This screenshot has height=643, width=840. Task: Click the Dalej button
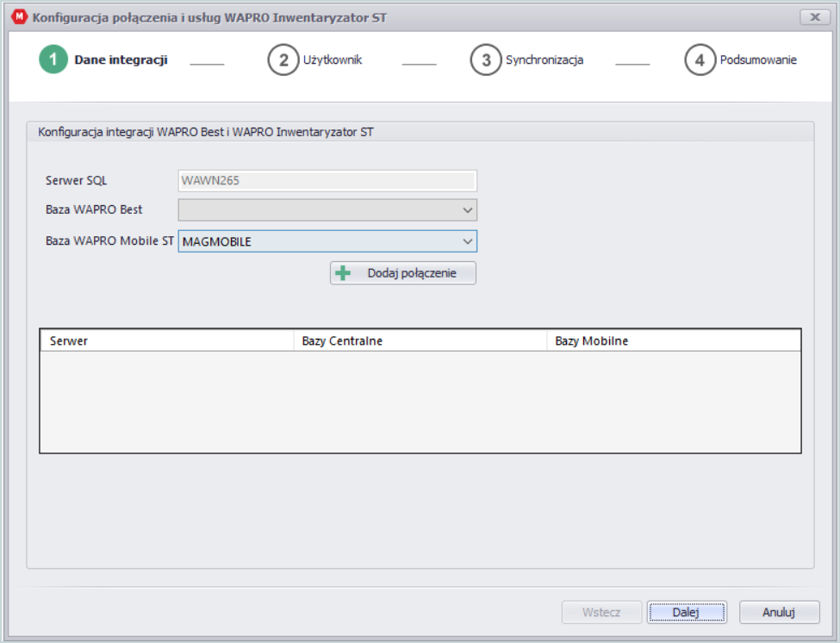687,612
